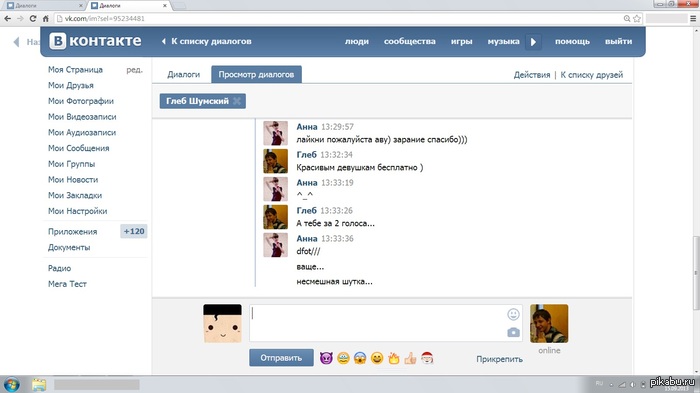
Task: Open smiley picker in message field
Action: (513, 314)
